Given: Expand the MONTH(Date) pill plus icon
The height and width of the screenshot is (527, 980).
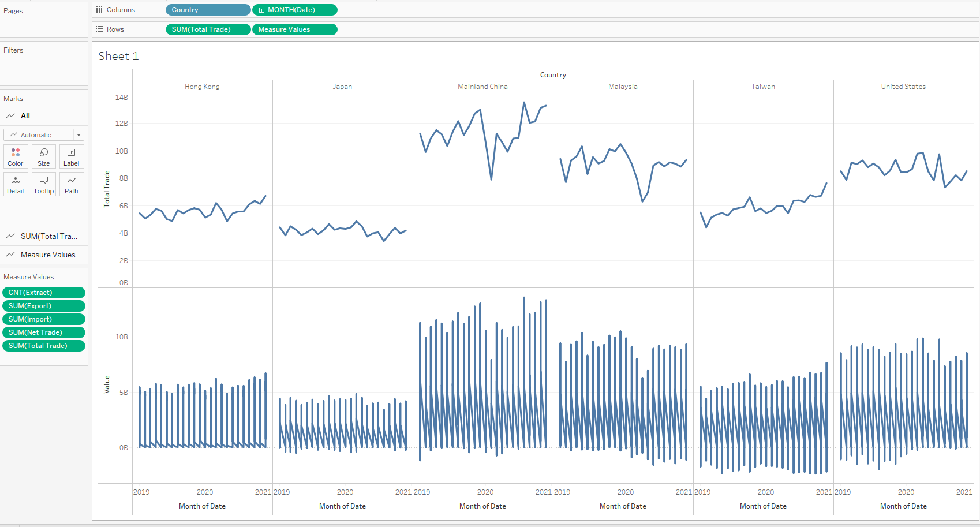Looking at the screenshot, I should 261,10.
